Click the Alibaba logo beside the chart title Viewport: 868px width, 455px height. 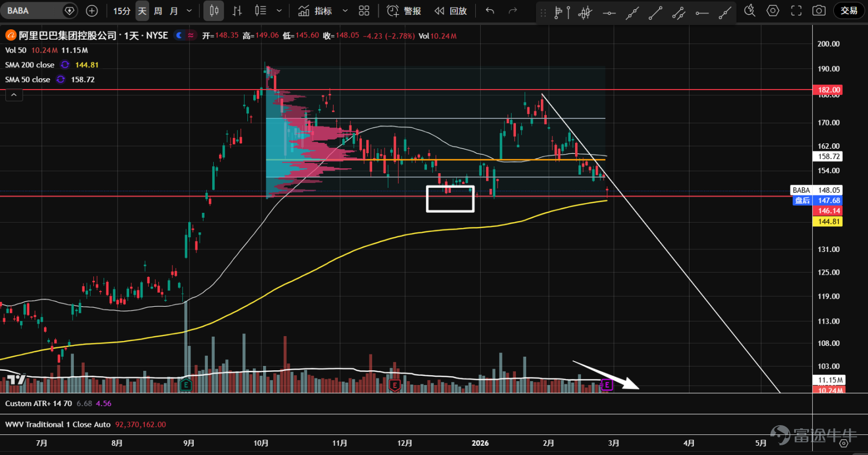tap(11, 36)
